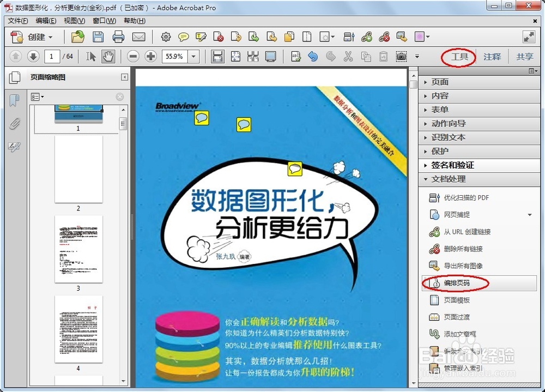
Task: Choose the select text cursor tool
Action: coord(91,56)
